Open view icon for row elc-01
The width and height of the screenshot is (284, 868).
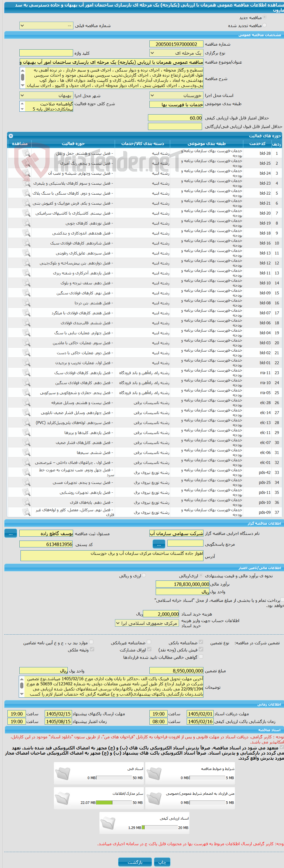tap(26, 463)
